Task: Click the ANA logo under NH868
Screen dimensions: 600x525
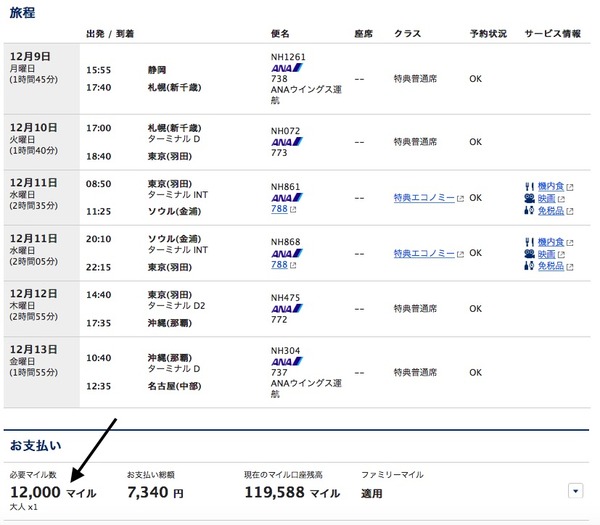Action: [287, 253]
